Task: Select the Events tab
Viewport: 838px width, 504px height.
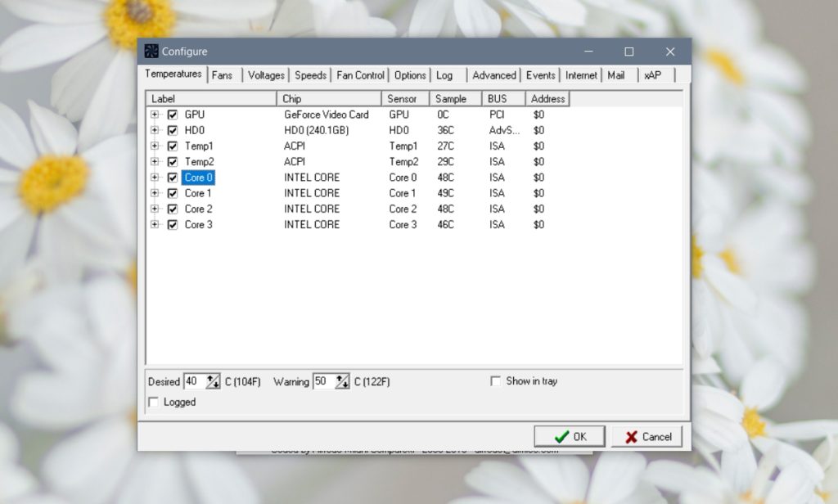Action: [540, 74]
